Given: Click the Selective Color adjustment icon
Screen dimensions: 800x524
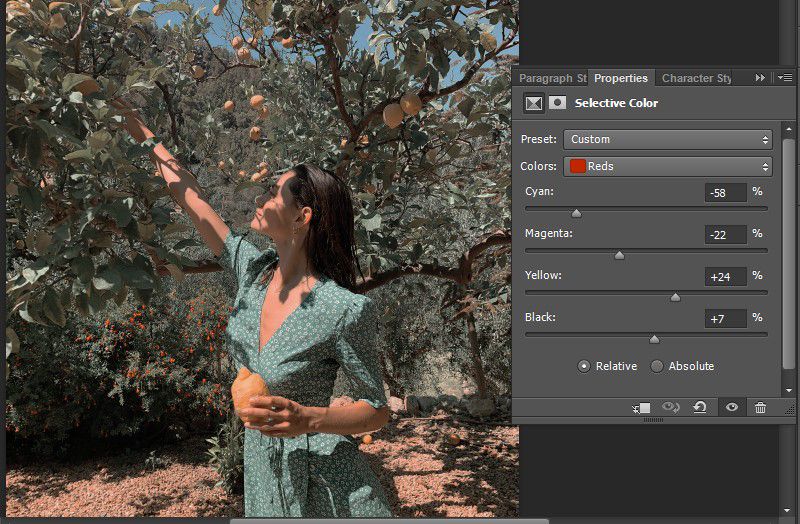Looking at the screenshot, I should [x=534, y=103].
